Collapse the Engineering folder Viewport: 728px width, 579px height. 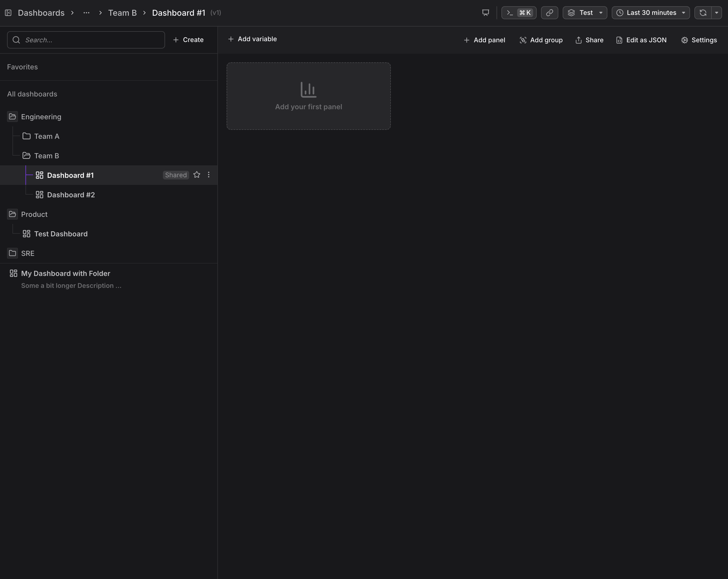coord(12,117)
